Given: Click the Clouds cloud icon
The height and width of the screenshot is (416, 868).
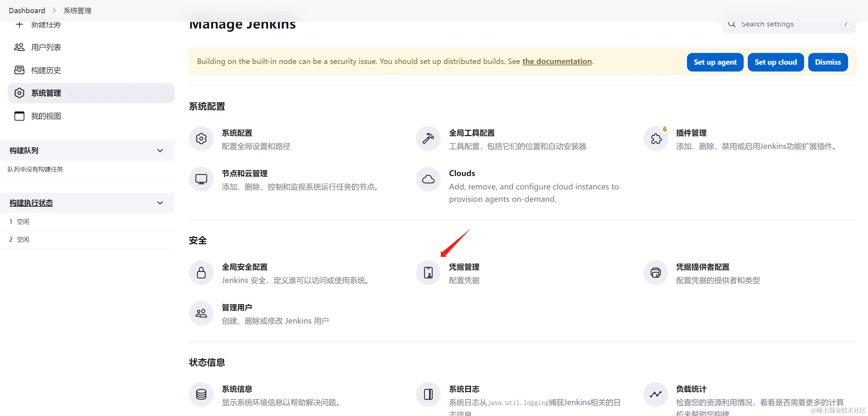Looking at the screenshot, I should pos(428,179).
